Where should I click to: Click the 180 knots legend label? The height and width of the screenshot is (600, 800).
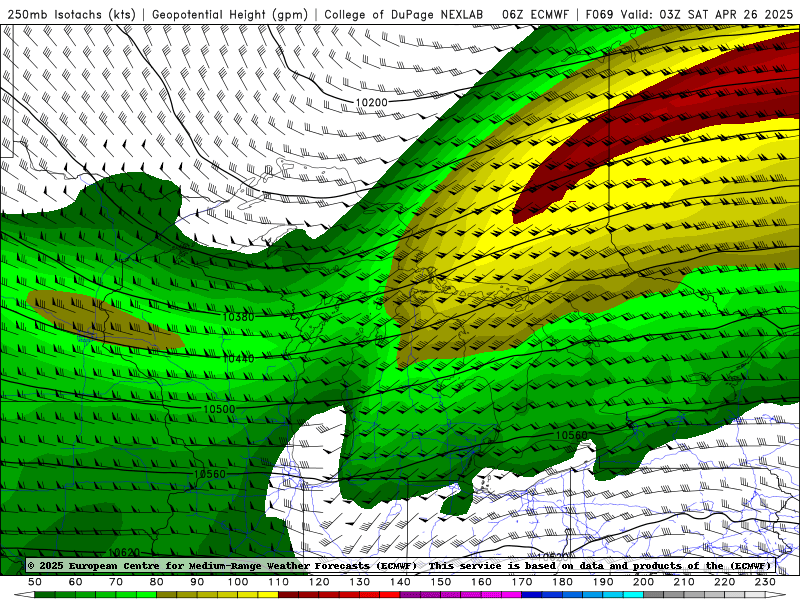562,582
